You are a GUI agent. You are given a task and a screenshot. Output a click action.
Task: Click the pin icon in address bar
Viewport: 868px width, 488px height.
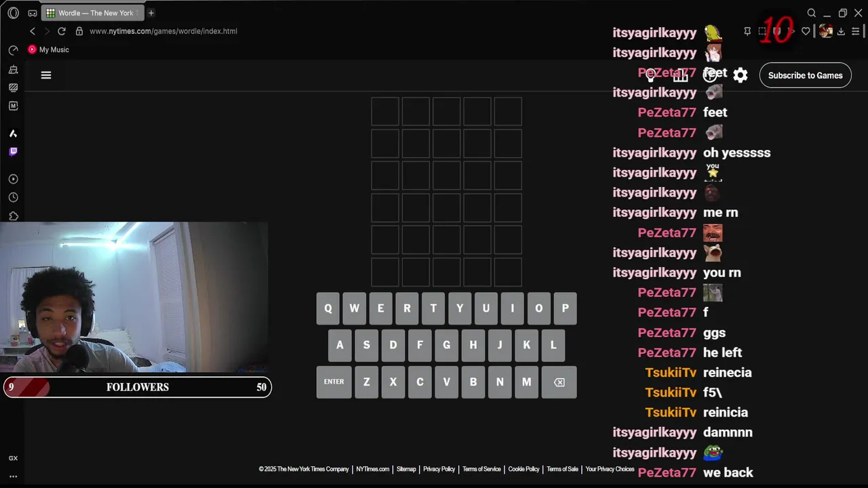point(747,31)
